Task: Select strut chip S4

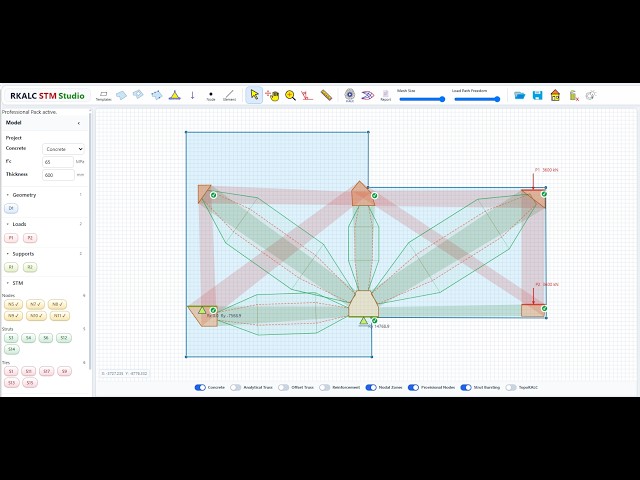Action: point(28,338)
